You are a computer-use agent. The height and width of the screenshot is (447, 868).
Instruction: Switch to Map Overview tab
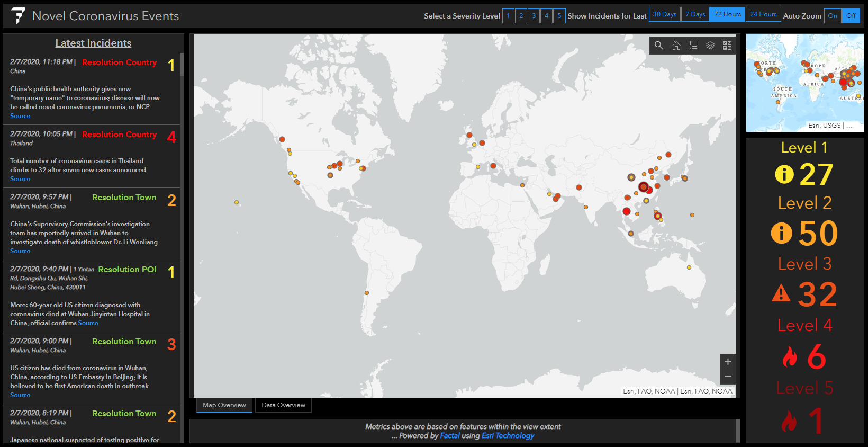click(224, 405)
